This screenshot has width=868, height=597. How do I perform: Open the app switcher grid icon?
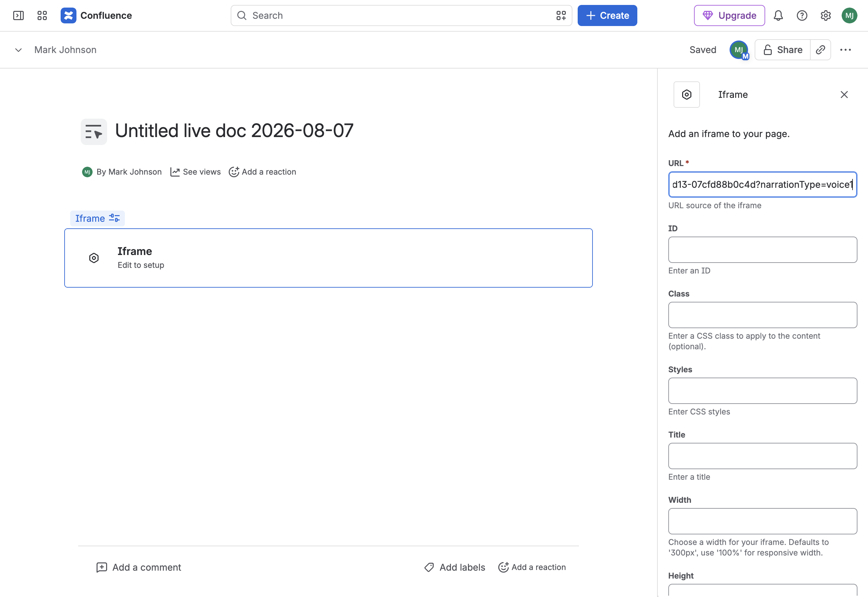pos(42,15)
